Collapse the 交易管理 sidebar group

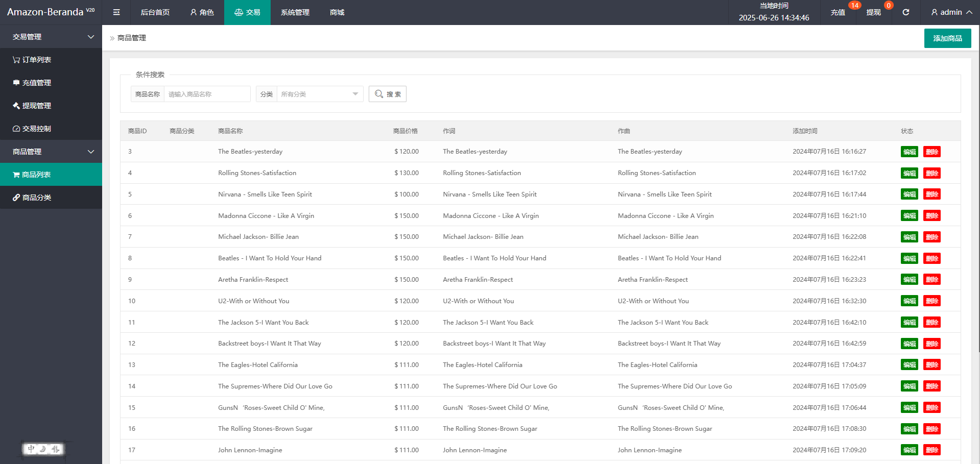coord(51,37)
